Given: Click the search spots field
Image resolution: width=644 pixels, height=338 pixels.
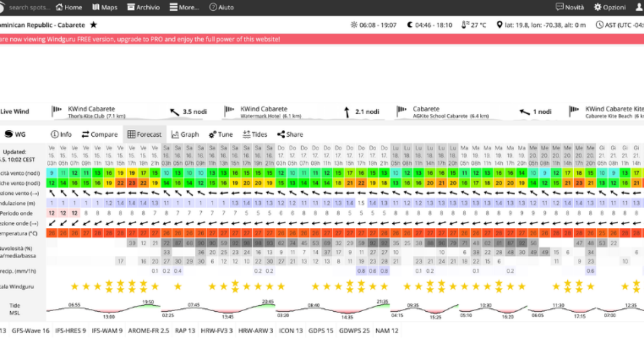Looking at the screenshot, I should click(30, 8).
